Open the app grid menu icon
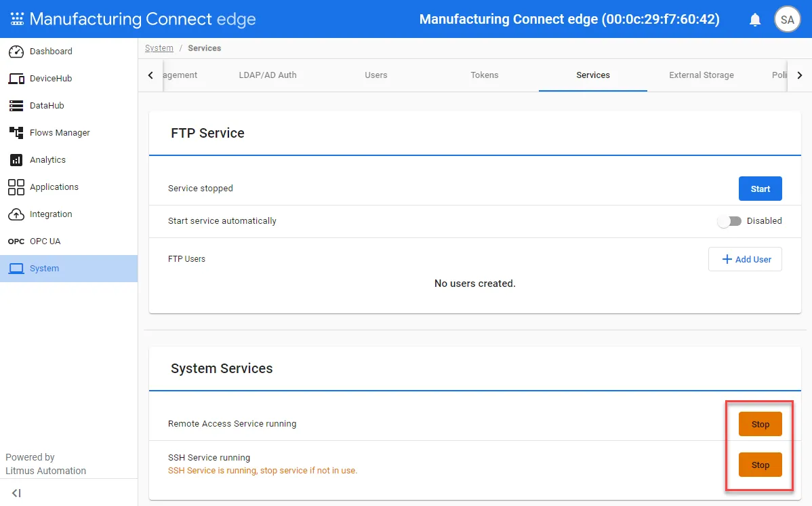 (17, 19)
